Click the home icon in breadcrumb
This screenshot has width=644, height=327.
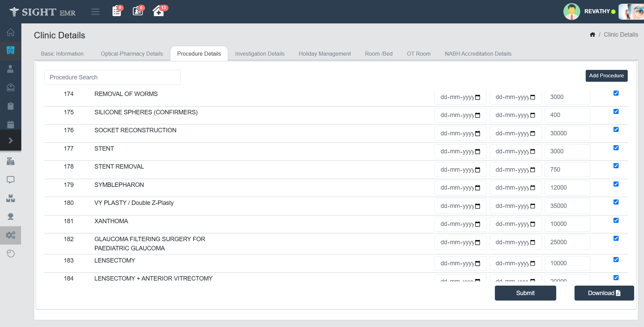pos(592,35)
